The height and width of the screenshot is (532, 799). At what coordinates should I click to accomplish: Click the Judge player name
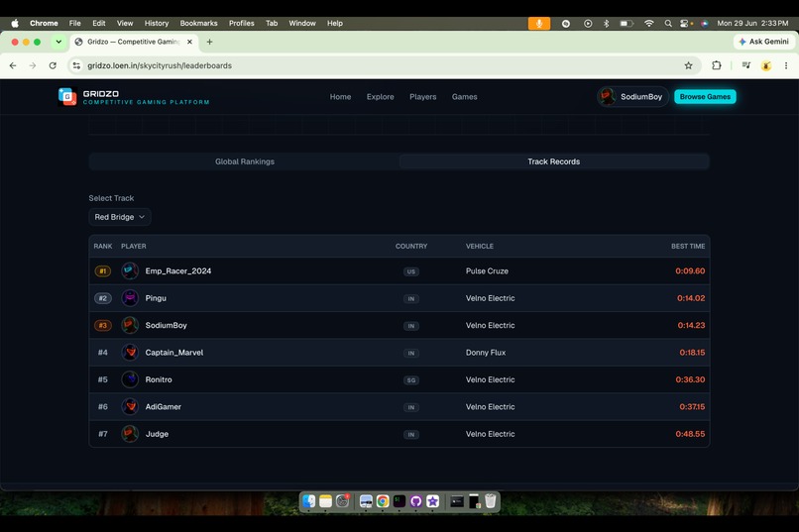pyautogui.click(x=157, y=434)
